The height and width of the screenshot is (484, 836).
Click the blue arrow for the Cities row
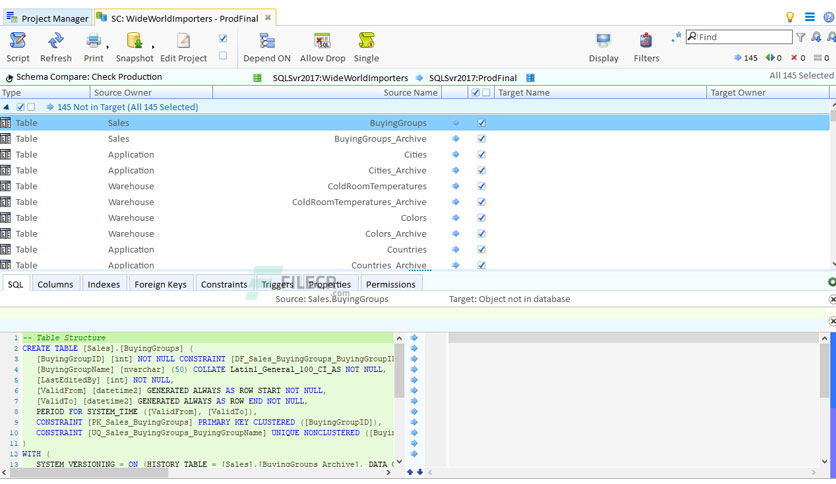click(455, 155)
